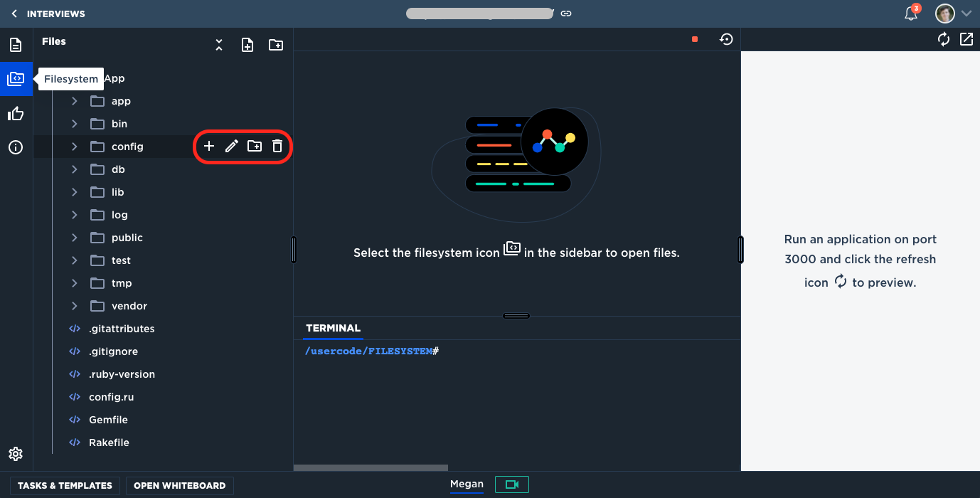Toggle the video camera button
The image size is (980, 498).
(512, 484)
